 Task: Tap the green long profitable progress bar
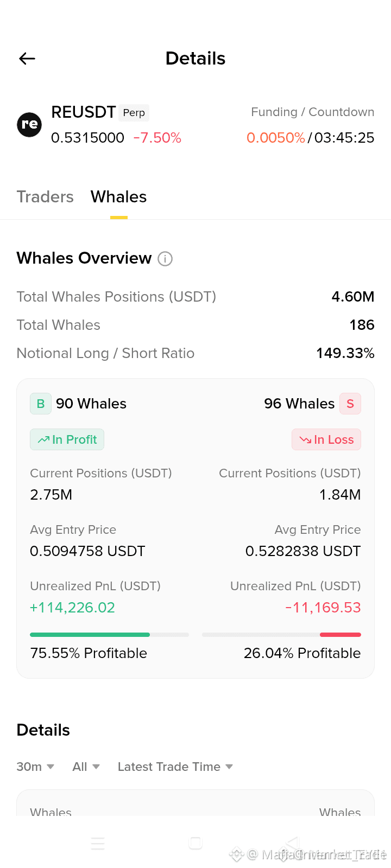109,634
